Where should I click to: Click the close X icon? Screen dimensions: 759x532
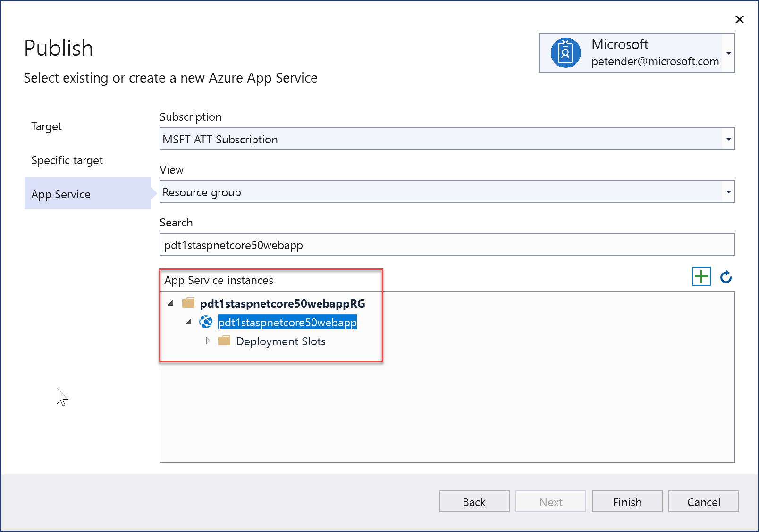click(x=739, y=19)
